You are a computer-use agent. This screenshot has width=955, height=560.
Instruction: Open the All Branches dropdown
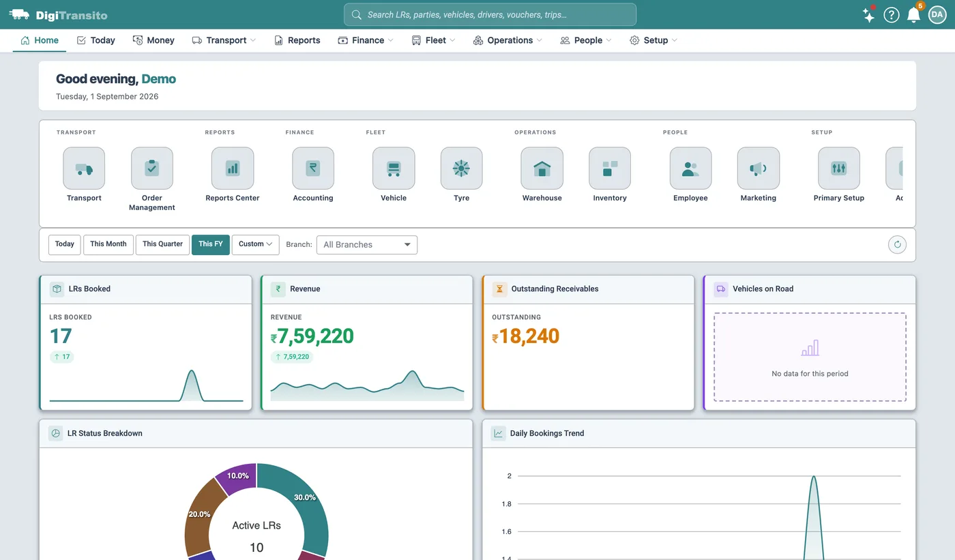tap(367, 245)
